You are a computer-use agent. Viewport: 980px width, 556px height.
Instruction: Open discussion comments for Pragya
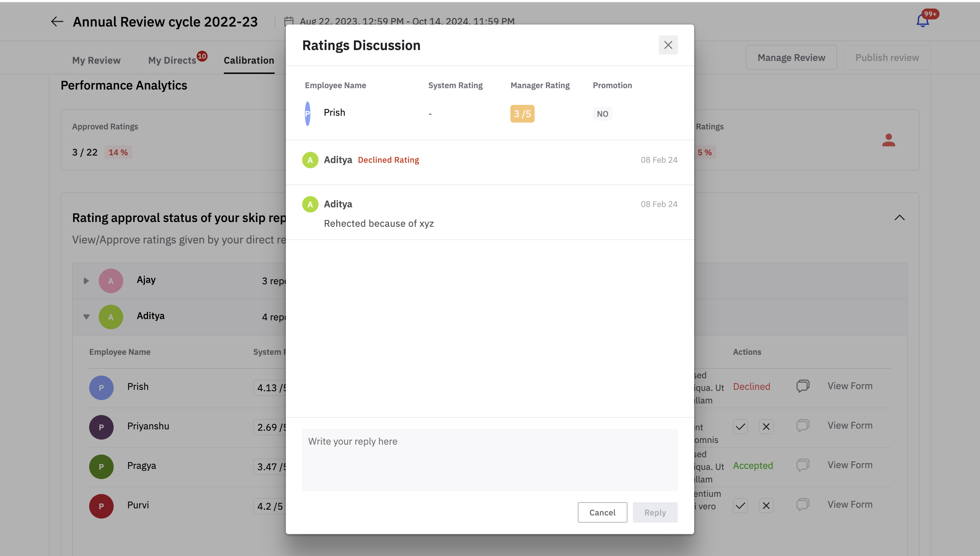[803, 465]
